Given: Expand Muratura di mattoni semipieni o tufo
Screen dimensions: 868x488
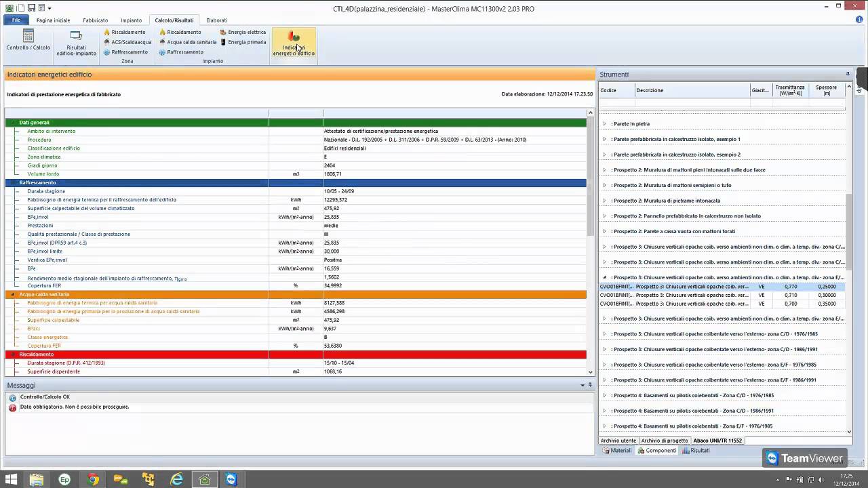Looking at the screenshot, I should tap(604, 185).
